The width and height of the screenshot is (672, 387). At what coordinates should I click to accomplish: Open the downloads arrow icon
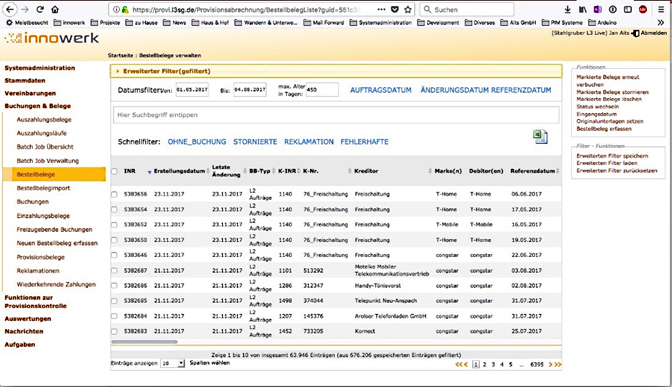(567, 9)
